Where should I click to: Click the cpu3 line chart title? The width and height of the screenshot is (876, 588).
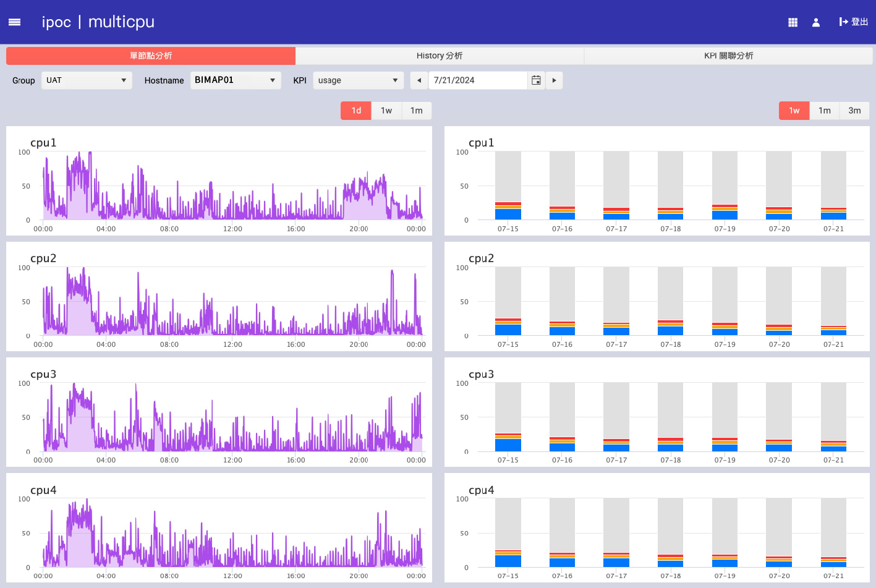click(x=43, y=374)
